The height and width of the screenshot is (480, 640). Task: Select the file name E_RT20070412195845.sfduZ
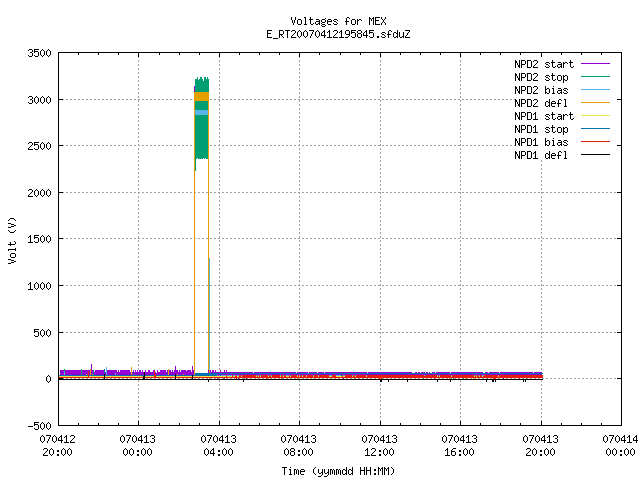pos(338,34)
